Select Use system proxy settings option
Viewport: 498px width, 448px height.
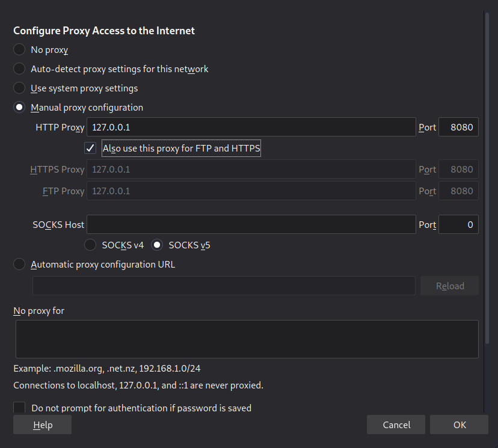click(x=20, y=88)
